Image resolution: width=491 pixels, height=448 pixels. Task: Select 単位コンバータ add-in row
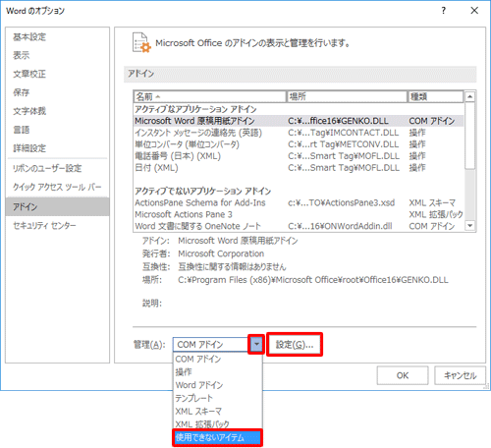(x=299, y=144)
